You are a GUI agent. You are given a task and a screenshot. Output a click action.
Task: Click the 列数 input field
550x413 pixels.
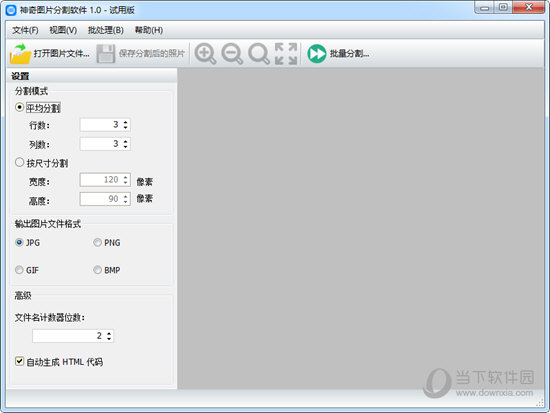(105, 144)
